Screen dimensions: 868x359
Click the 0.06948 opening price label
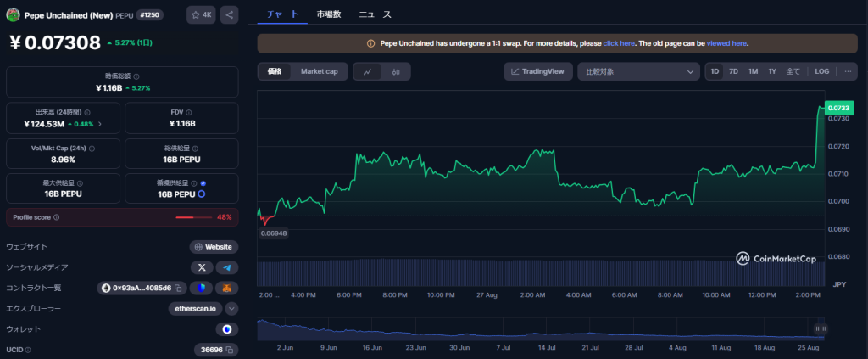pos(274,233)
